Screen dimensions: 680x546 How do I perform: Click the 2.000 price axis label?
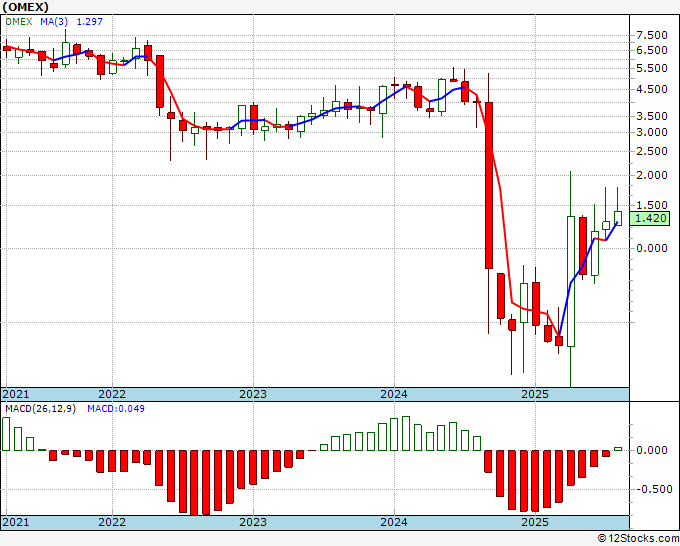pos(651,175)
